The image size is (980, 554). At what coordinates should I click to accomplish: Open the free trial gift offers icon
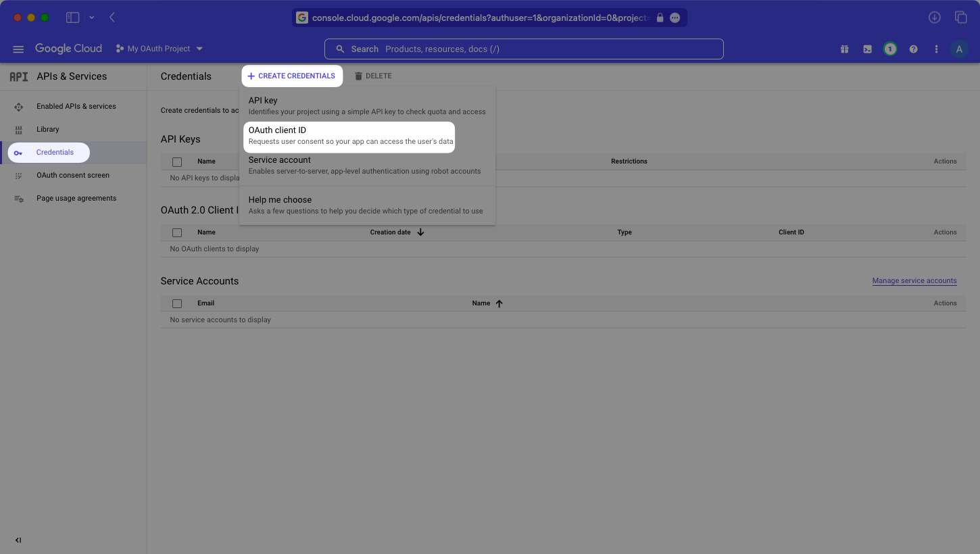point(844,49)
